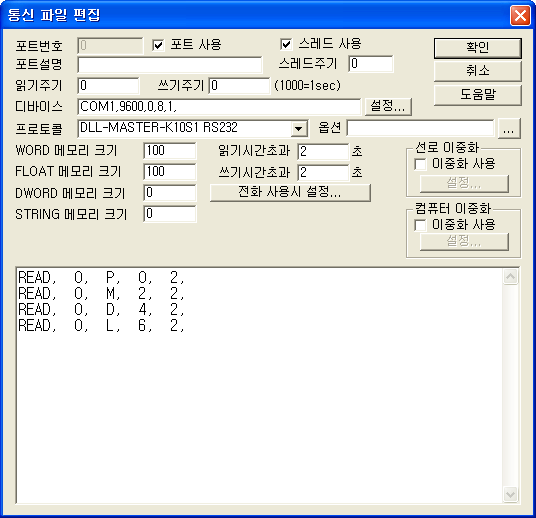Select the DLL-MASTER-K10S1 RS232 protocol combo box
The height and width of the screenshot is (518, 536).
pos(193,129)
